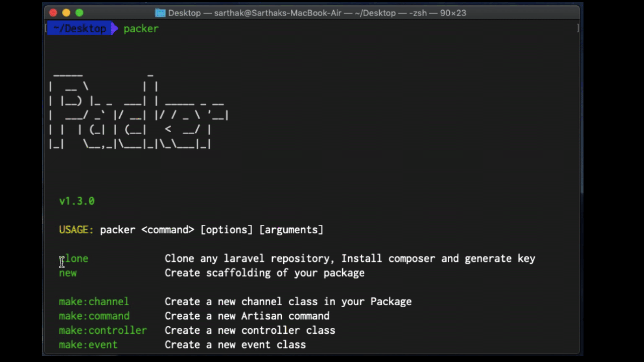Zoom the terminal with the green button
The image size is (644, 362).
(79, 13)
